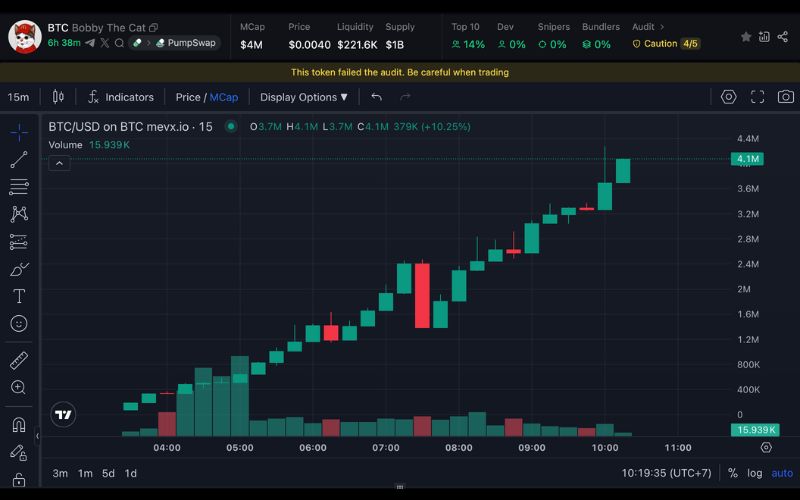Select the text annotation tool
Viewport: 800px width, 500px height.
click(x=19, y=296)
